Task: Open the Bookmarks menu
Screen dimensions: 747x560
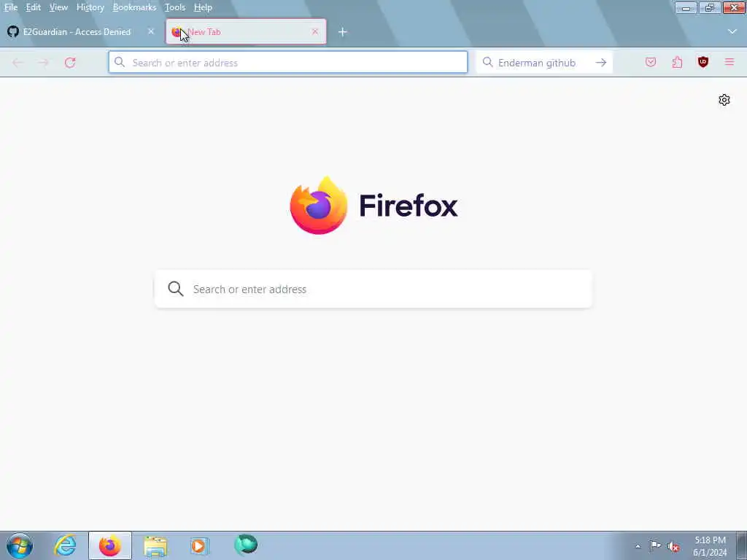Action: pos(134,7)
